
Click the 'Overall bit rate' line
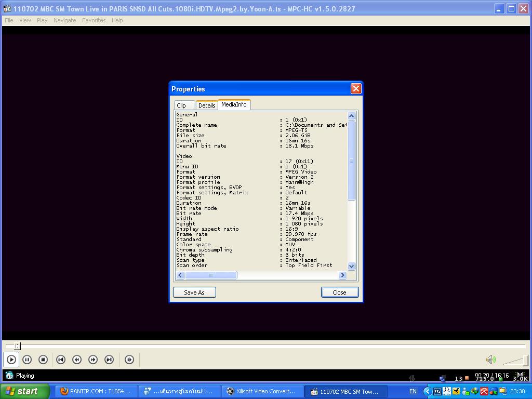pos(245,146)
